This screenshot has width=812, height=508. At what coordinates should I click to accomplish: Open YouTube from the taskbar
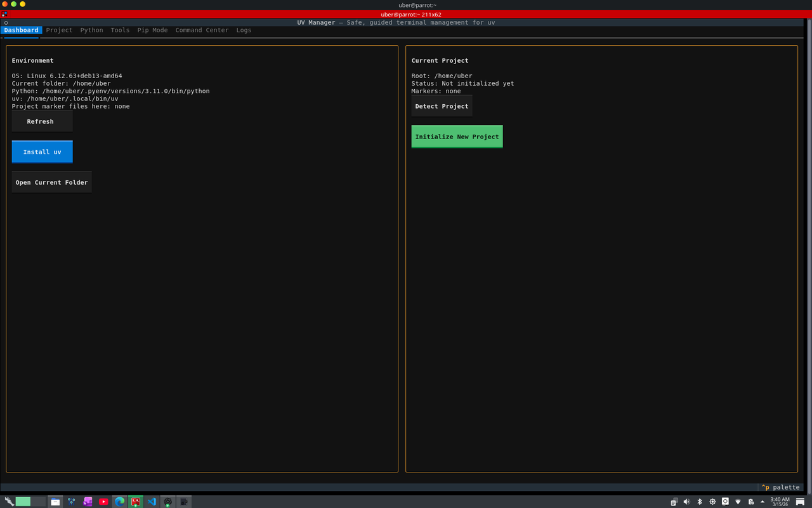(x=103, y=502)
